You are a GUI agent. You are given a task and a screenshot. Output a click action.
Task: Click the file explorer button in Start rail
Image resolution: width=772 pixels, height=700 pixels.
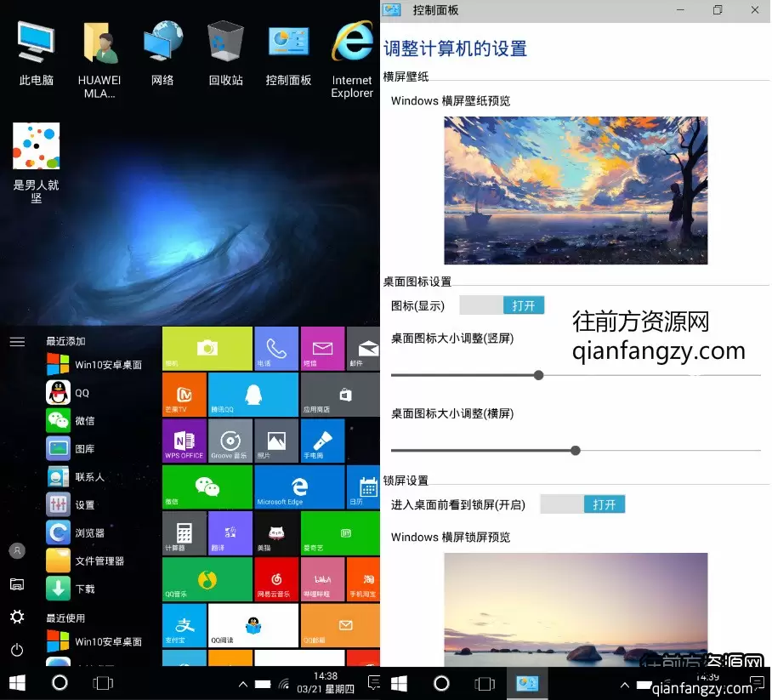tap(17, 584)
